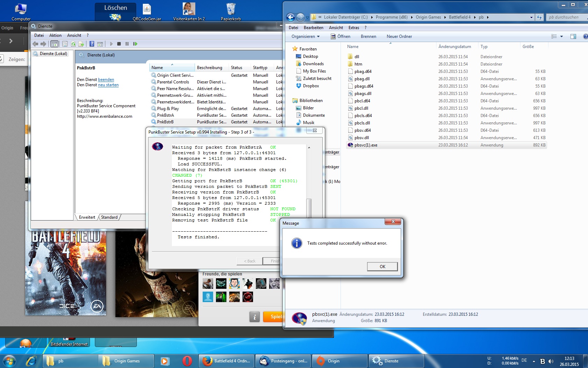Expand the address bar history dropdown
Screen dimensions: 588x368
click(x=531, y=17)
